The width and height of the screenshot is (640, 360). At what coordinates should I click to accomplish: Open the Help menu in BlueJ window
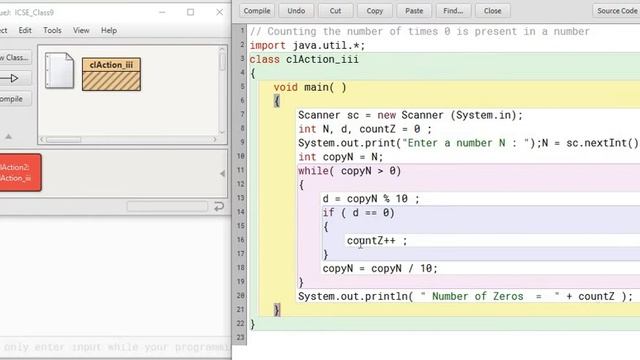(x=109, y=30)
